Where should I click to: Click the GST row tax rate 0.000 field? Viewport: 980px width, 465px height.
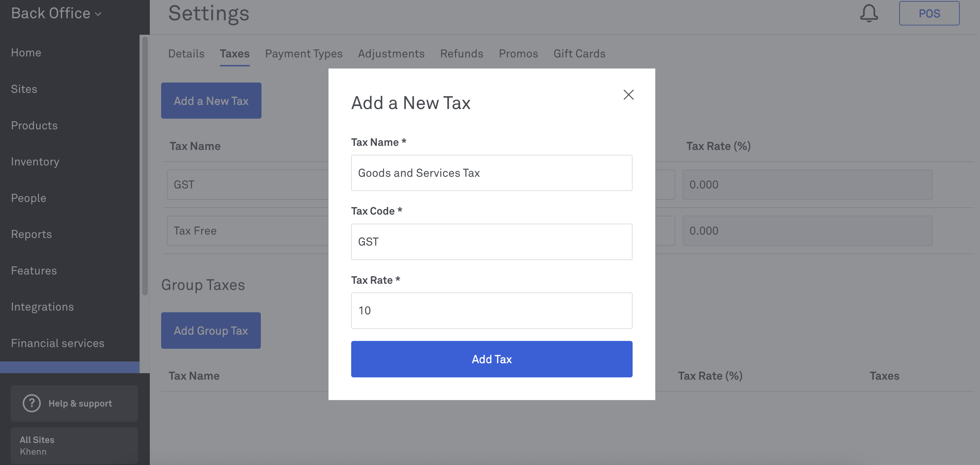click(807, 185)
